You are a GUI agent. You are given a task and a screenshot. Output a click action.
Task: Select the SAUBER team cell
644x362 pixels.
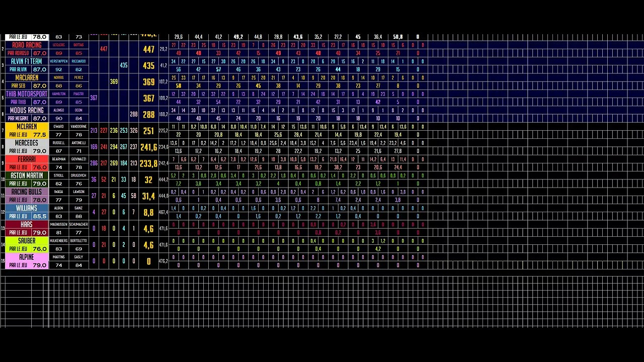pyautogui.click(x=27, y=241)
